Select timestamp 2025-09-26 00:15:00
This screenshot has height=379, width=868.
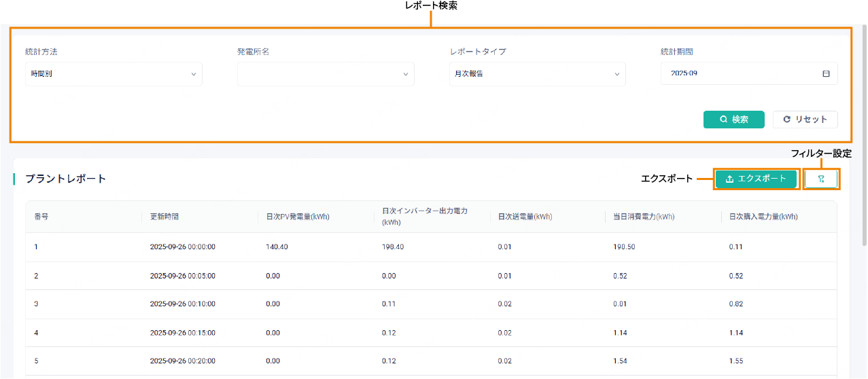point(183,333)
